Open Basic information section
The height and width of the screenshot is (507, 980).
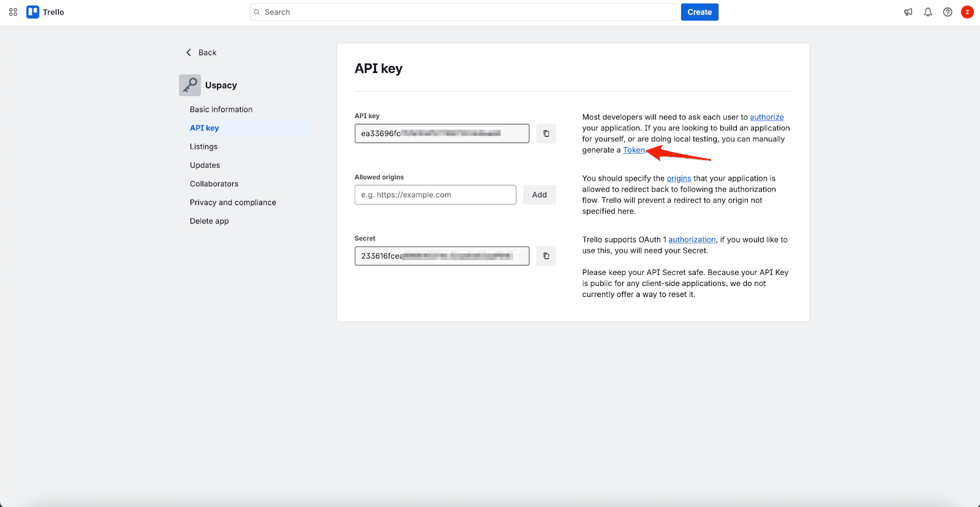click(x=221, y=110)
